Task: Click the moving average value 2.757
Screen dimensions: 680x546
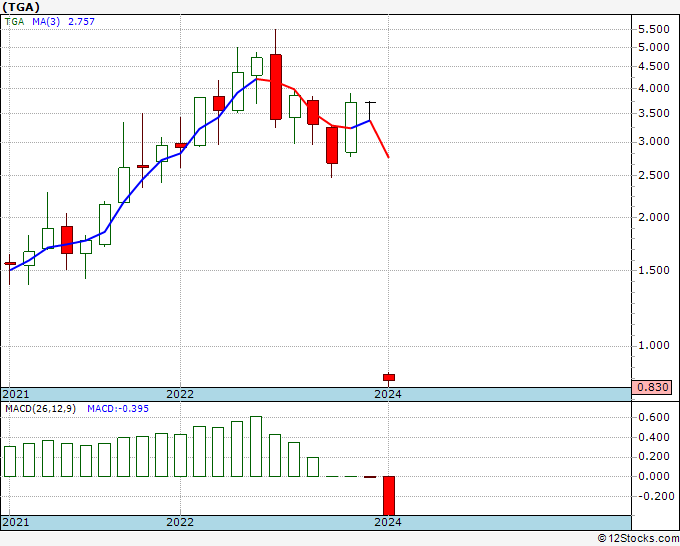Action: 82,22
